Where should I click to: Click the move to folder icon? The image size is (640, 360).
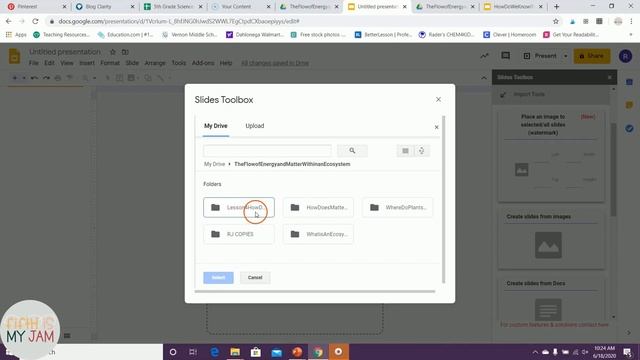(125, 52)
